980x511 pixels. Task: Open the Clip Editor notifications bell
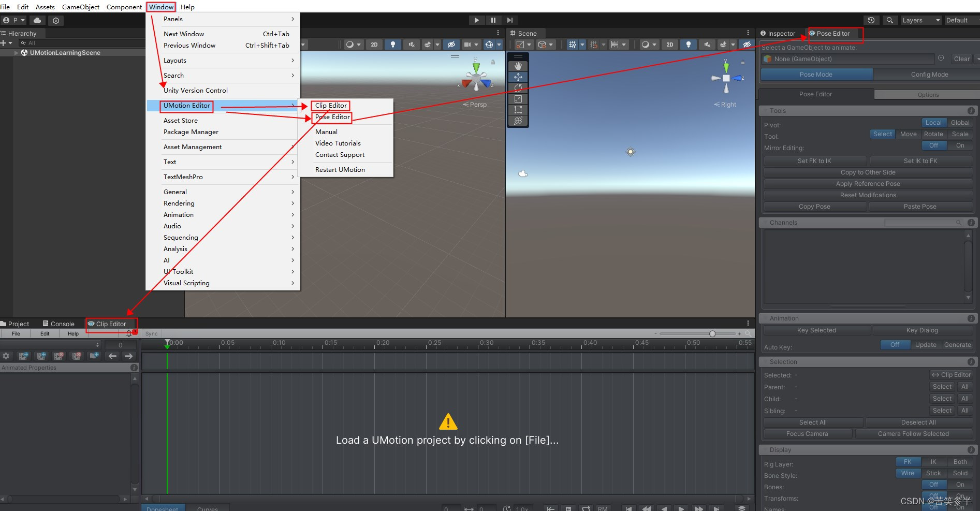click(x=129, y=334)
